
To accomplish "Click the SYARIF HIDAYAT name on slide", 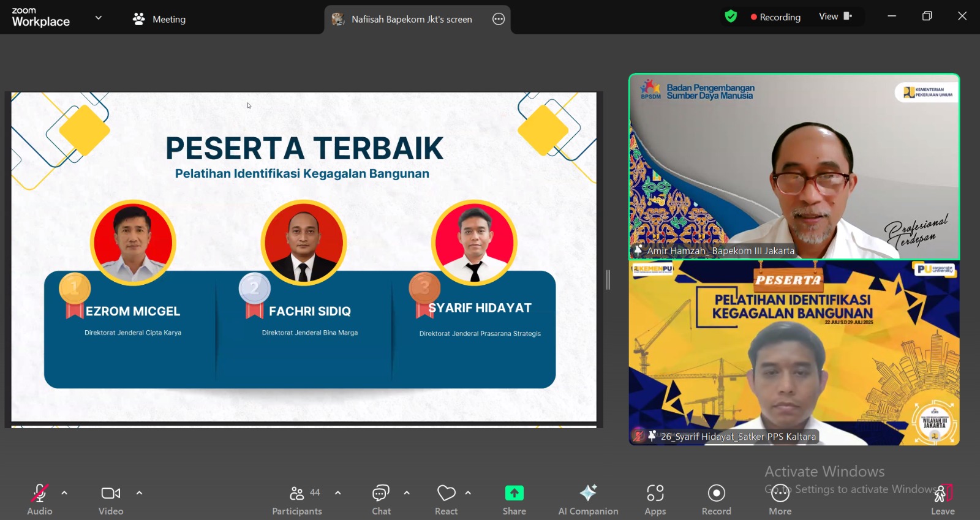I will tap(480, 308).
